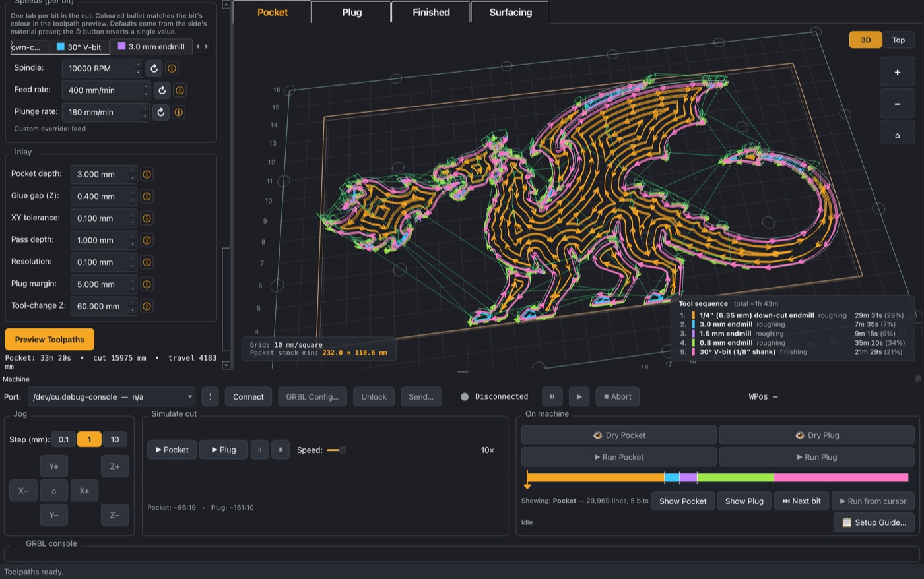
Task: Skip to Next bit
Action: point(801,501)
